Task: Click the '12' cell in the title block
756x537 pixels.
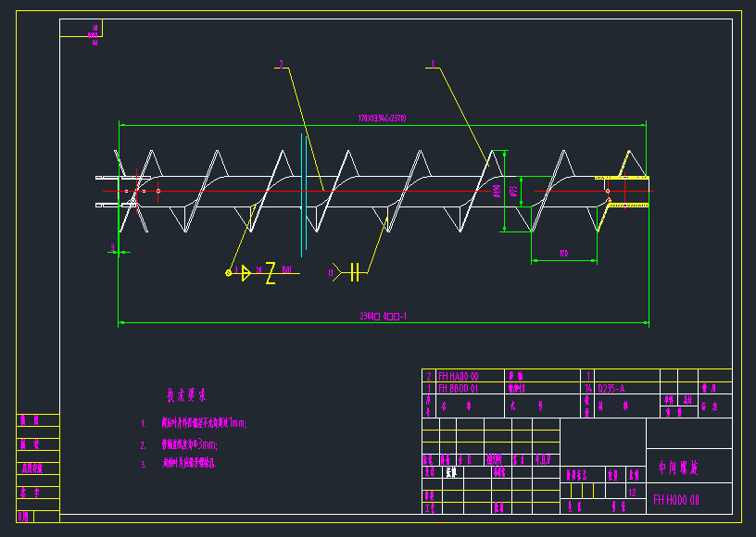Action: (x=632, y=493)
